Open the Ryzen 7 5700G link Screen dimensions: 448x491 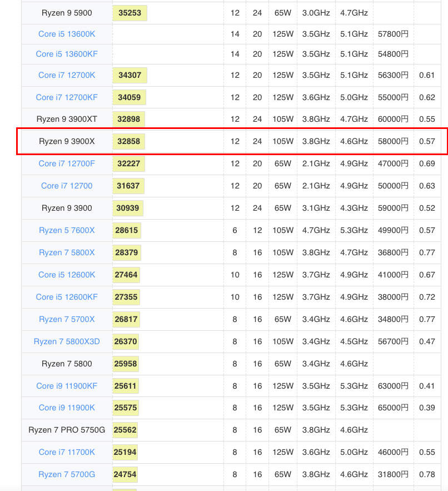pyautogui.click(x=67, y=474)
